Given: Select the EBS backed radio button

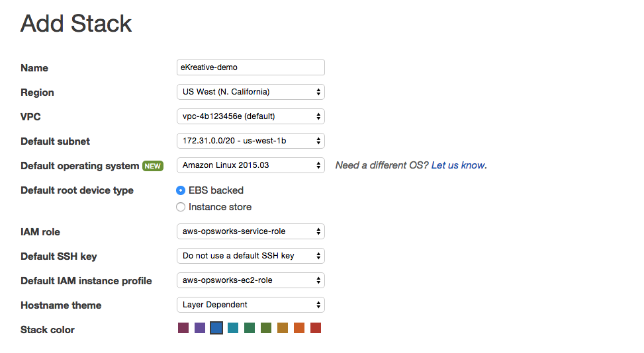Looking at the screenshot, I should coord(181,190).
